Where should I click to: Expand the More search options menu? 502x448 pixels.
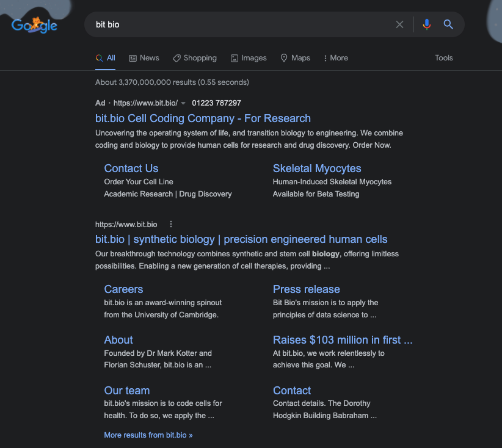(336, 58)
